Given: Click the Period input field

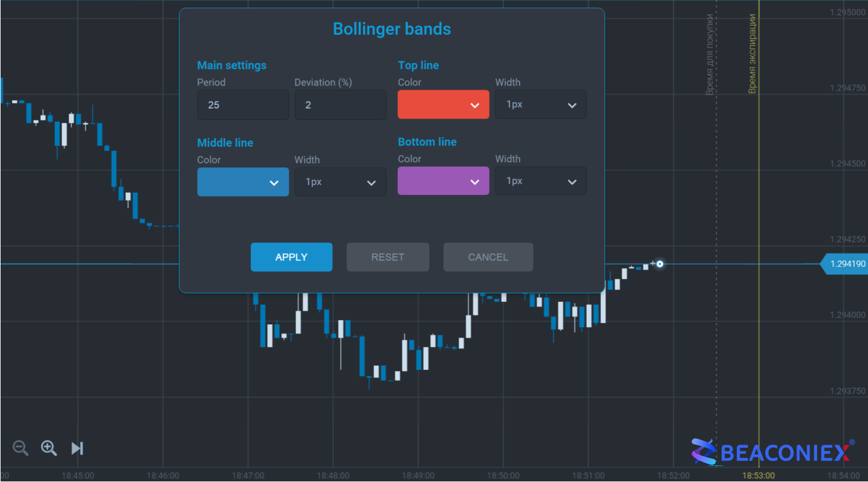Looking at the screenshot, I should point(243,105).
